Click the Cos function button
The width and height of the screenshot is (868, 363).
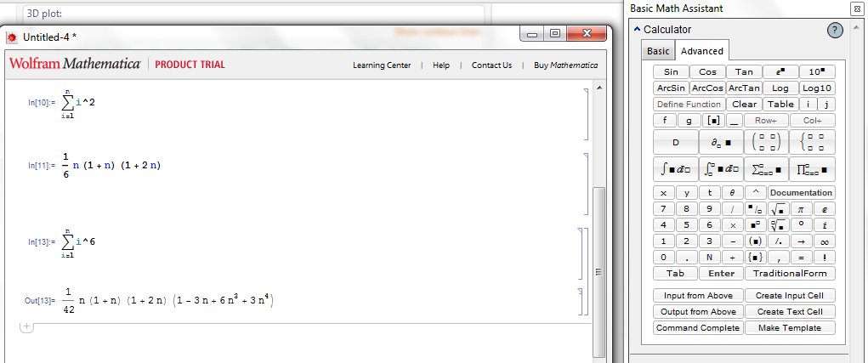707,72
